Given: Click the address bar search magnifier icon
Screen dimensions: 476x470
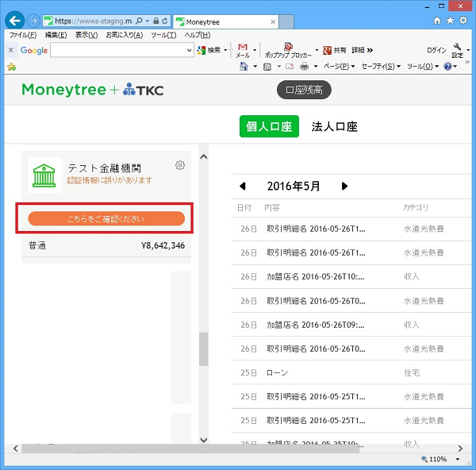Looking at the screenshot, I should click(x=140, y=21).
